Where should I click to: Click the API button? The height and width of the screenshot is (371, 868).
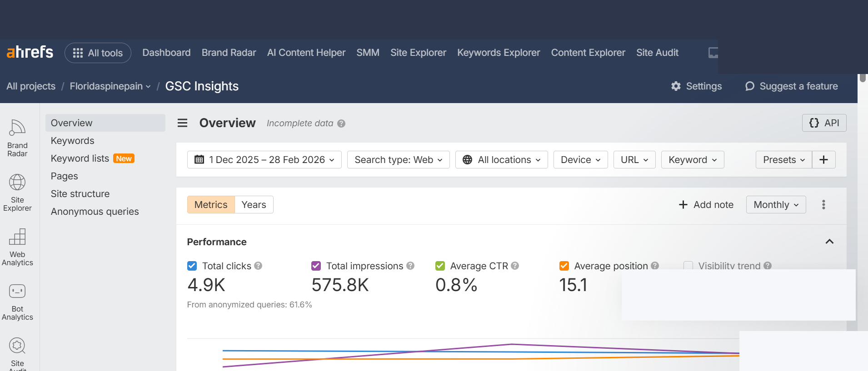click(x=824, y=123)
